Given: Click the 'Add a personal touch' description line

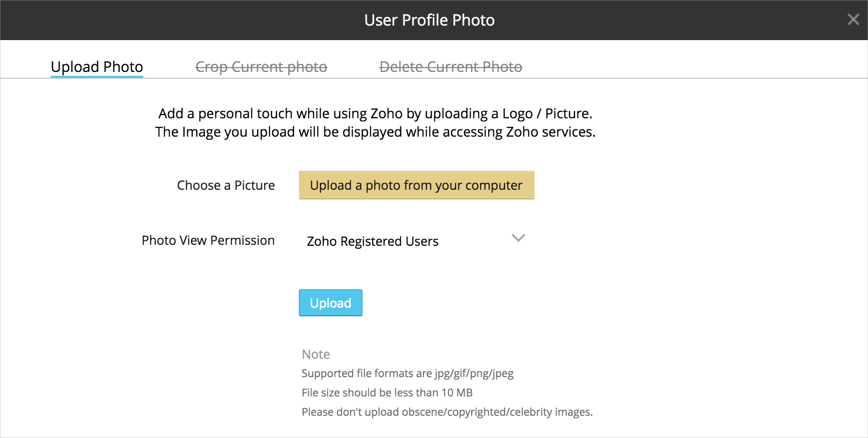Looking at the screenshot, I should tap(375, 113).
